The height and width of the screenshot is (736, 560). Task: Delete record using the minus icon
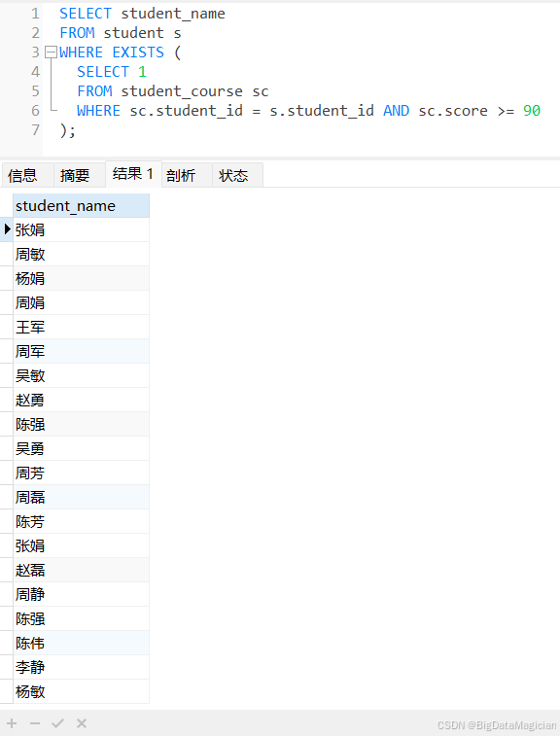point(35,723)
